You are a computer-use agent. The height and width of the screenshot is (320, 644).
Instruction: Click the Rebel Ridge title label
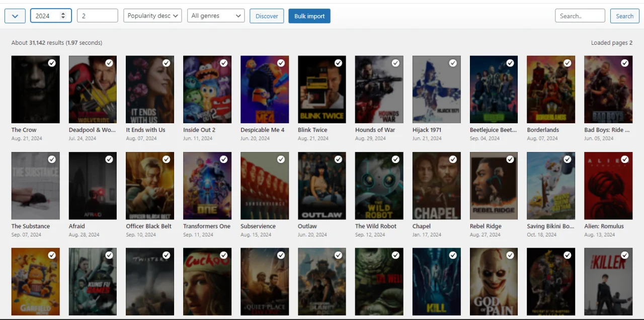click(486, 226)
